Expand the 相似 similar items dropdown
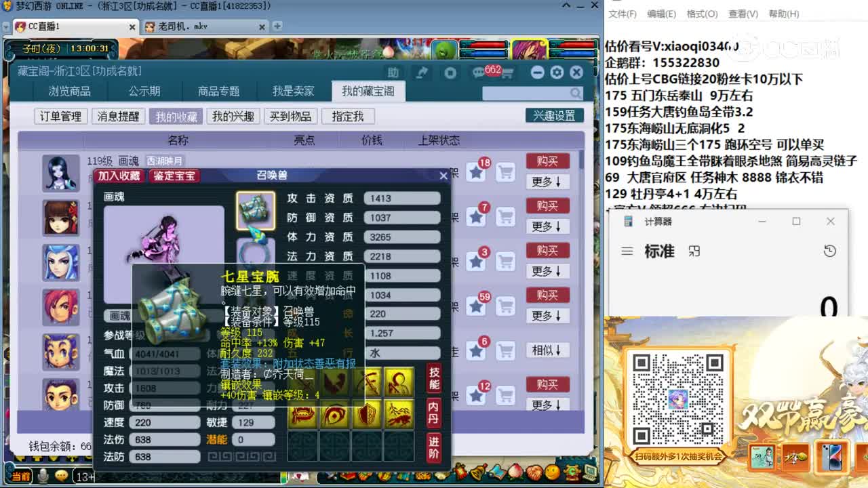This screenshot has width=868, height=488. (x=547, y=350)
